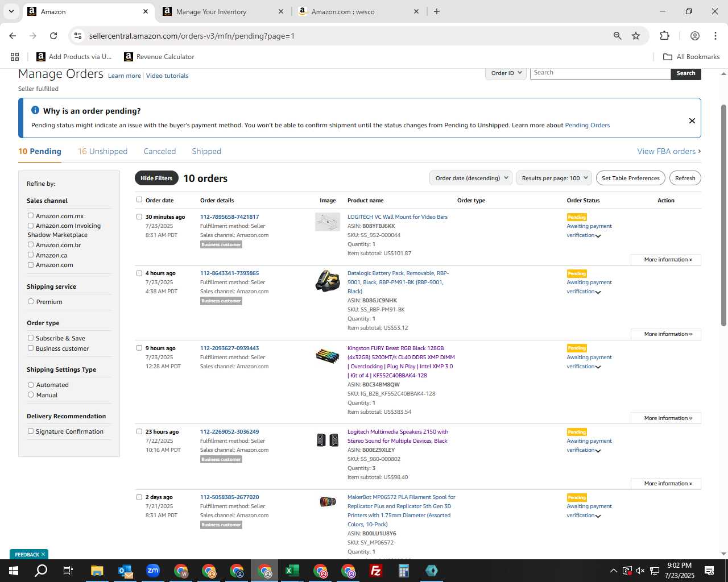728x582 pixels.
Task: Check the Business customer order type
Action: [31, 348]
